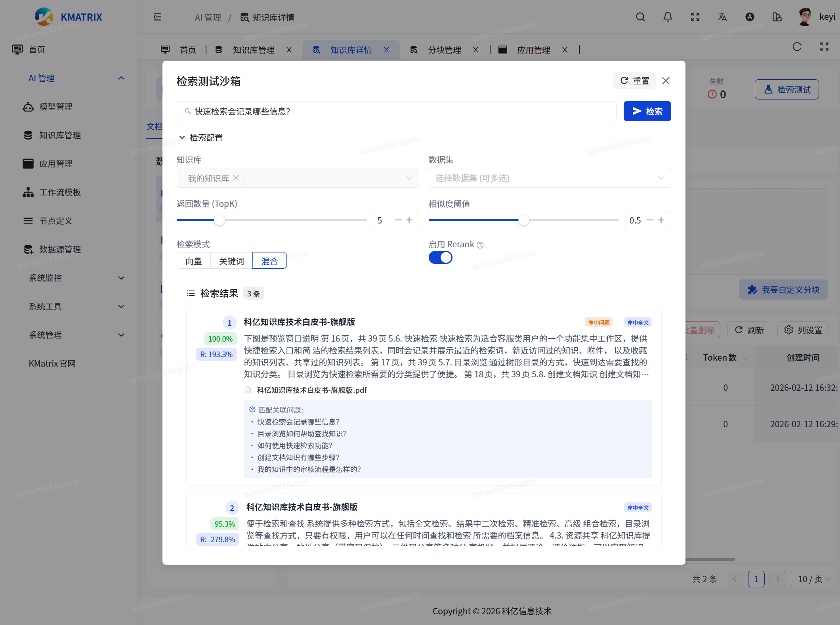840x625 pixels.
Task: Switch to 分块管理 tab
Action: (444, 50)
